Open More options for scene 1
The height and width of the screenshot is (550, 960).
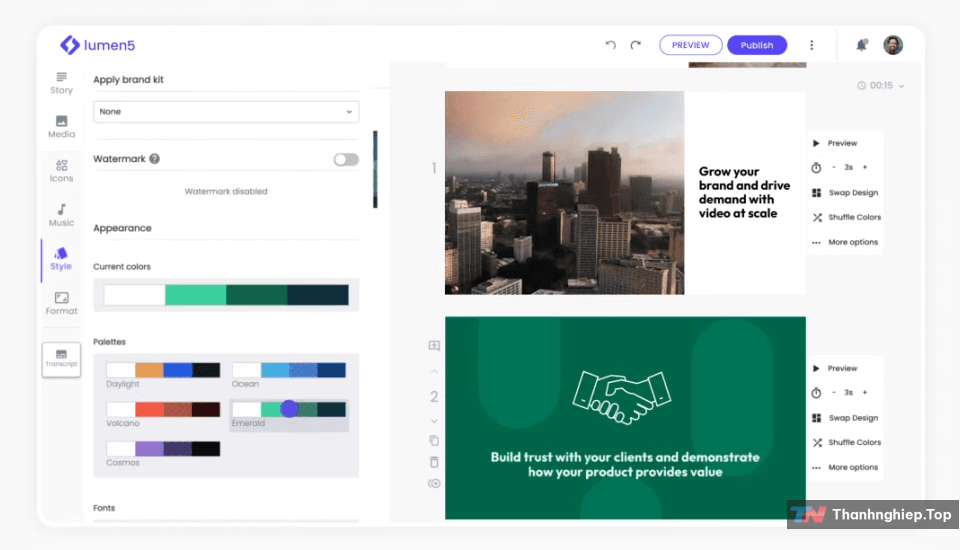pyautogui.click(x=845, y=242)
